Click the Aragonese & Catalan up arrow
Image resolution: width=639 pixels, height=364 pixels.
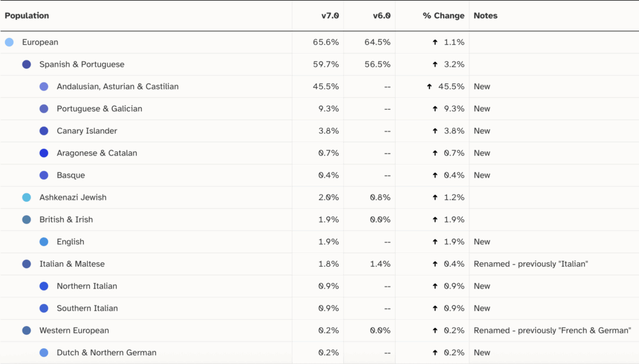[x=435, y=153]
